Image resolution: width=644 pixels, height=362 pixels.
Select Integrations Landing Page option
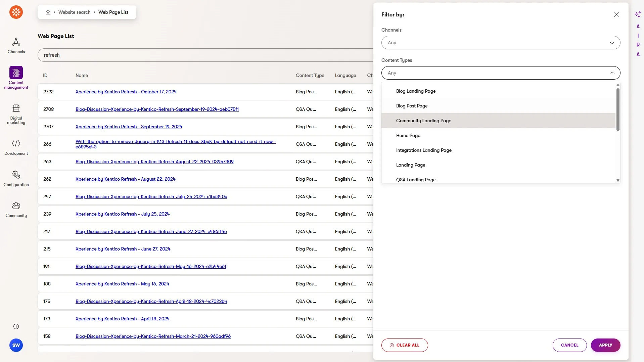(498, 150)
